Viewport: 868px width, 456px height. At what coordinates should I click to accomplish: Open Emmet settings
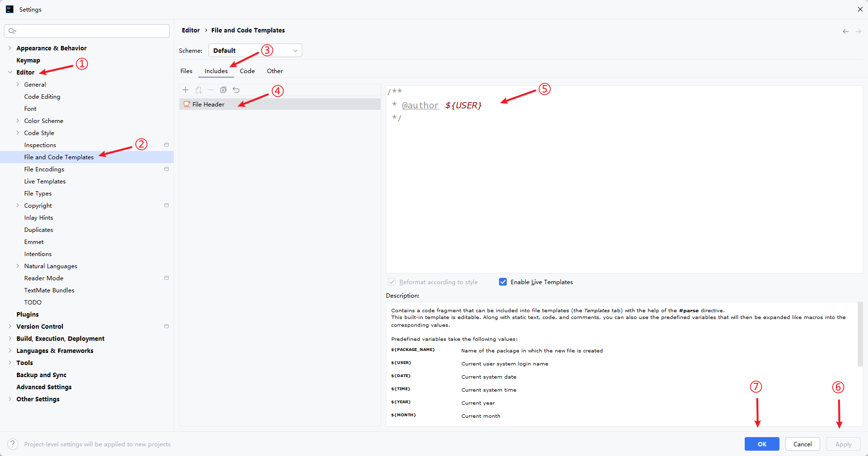(x=34, y=242)
